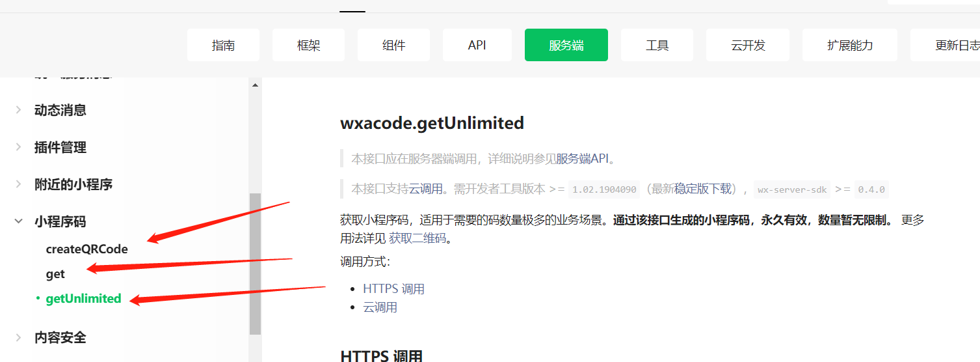Switch to the 指南 tab

point(223,46)
